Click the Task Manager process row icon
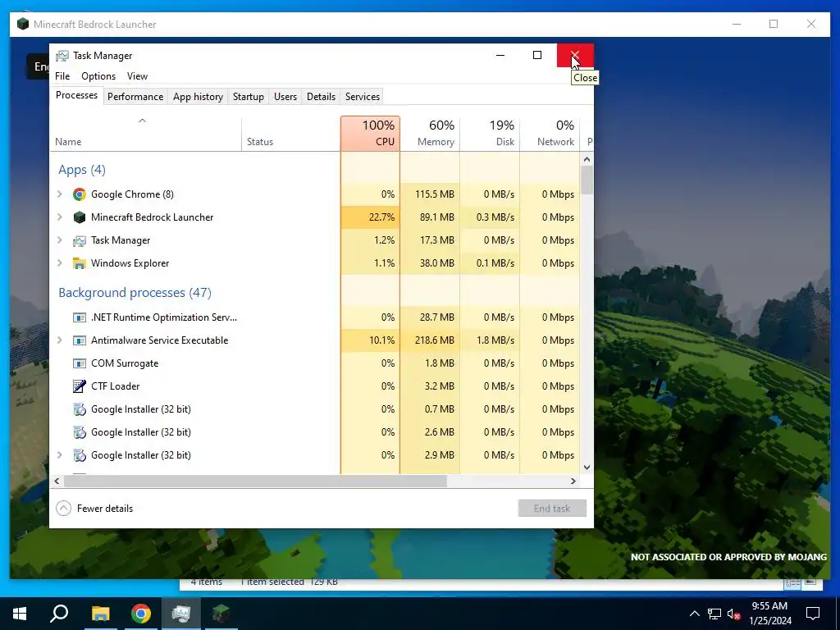The height and width of the screenshot is (630, 840). pos(80,240)
